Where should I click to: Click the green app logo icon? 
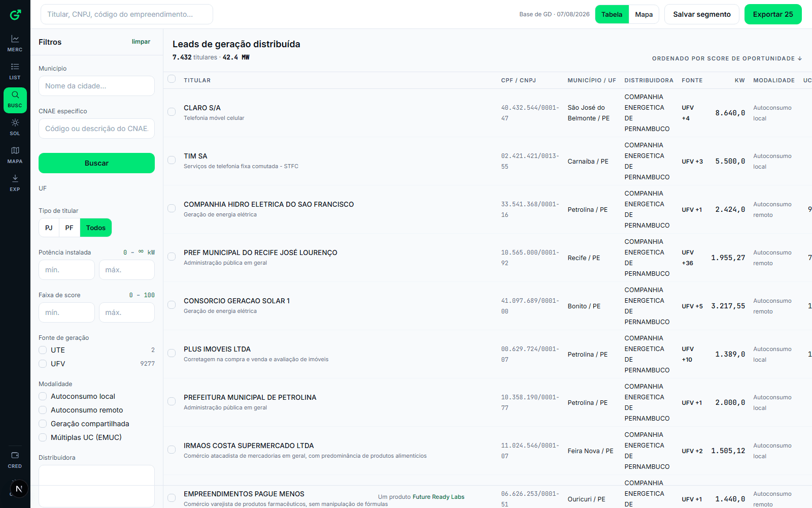15,15
